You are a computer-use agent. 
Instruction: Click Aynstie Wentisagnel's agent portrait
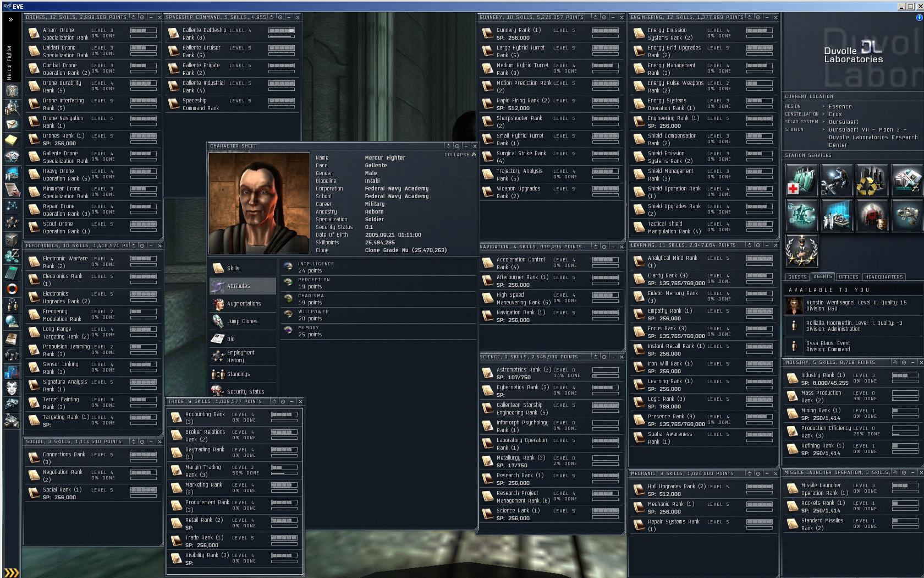[794, 306]
